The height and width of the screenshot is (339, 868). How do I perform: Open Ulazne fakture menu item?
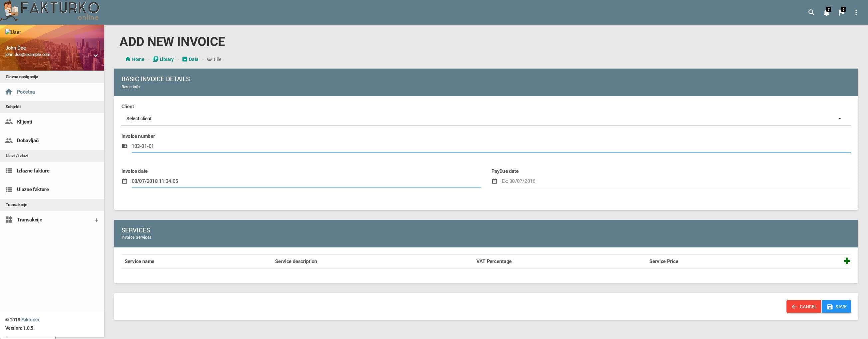(52, 189)
